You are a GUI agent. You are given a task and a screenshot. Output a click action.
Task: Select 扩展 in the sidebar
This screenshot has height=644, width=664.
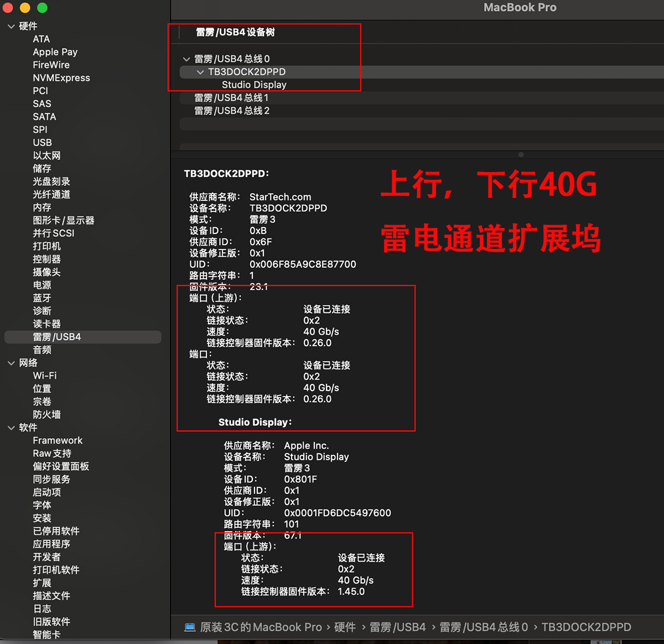coord(42,583)
